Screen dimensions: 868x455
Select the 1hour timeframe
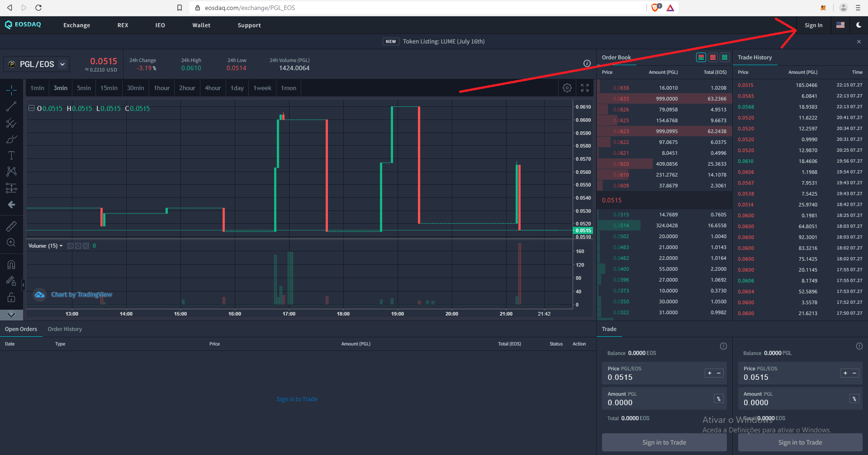pos(162,88)
